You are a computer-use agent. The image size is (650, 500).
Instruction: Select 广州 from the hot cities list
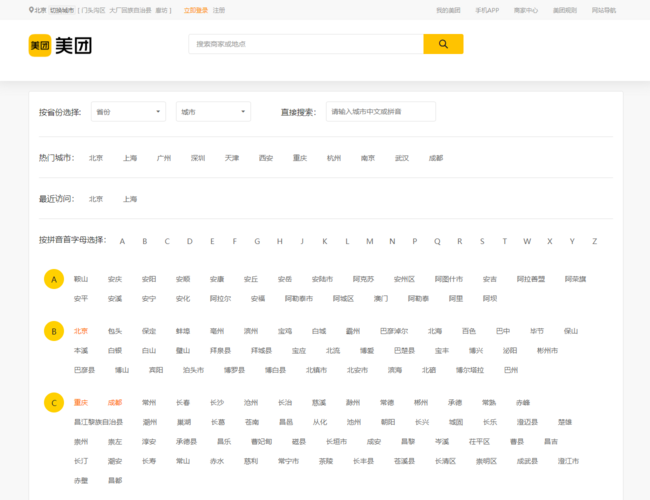point(164,158)
